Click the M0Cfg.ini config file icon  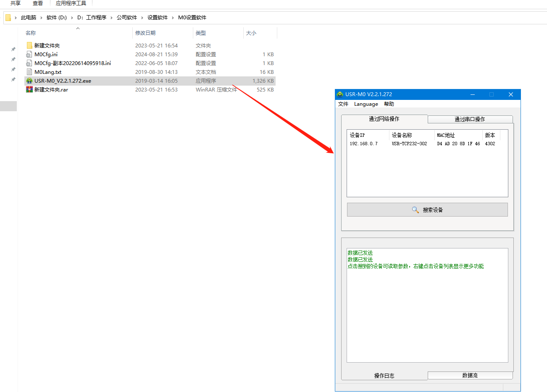click(x=29, y=55)
